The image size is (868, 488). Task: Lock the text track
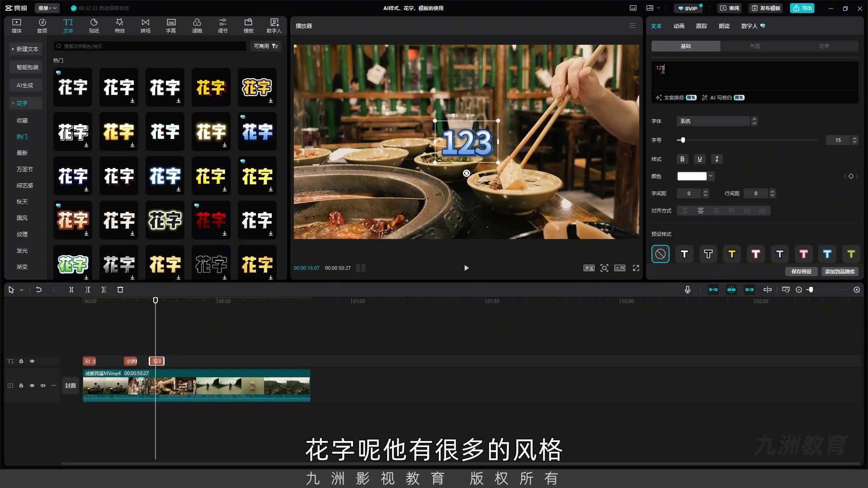click(21, 361)
